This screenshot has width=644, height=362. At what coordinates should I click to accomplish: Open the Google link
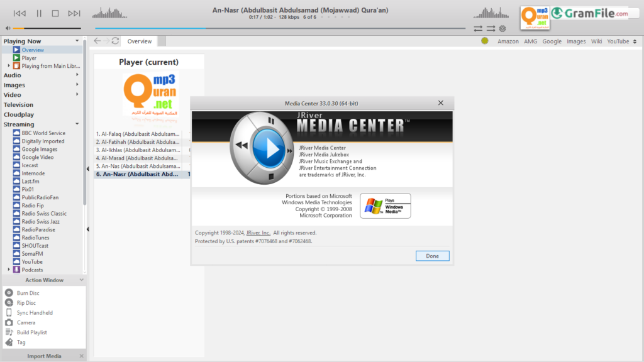pyautogui.click(x=552, y=41)
